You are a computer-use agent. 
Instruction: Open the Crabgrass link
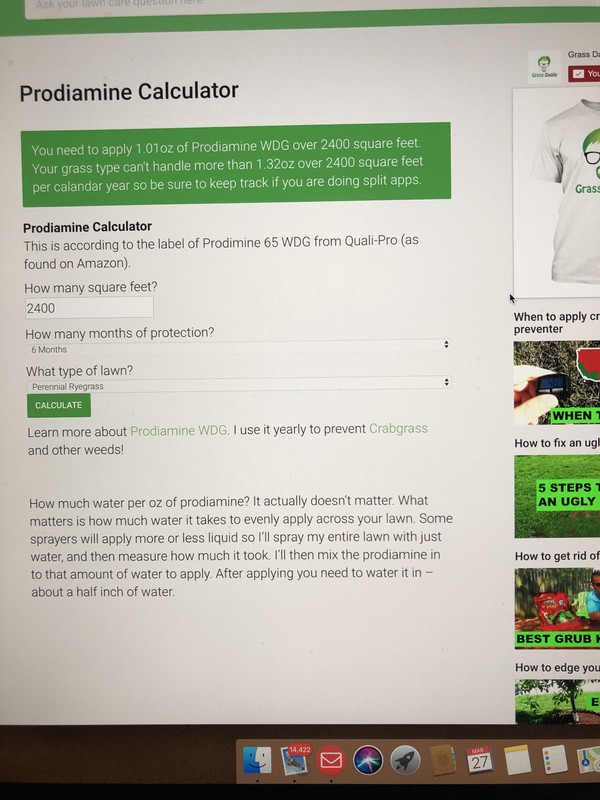coord(398,428)
